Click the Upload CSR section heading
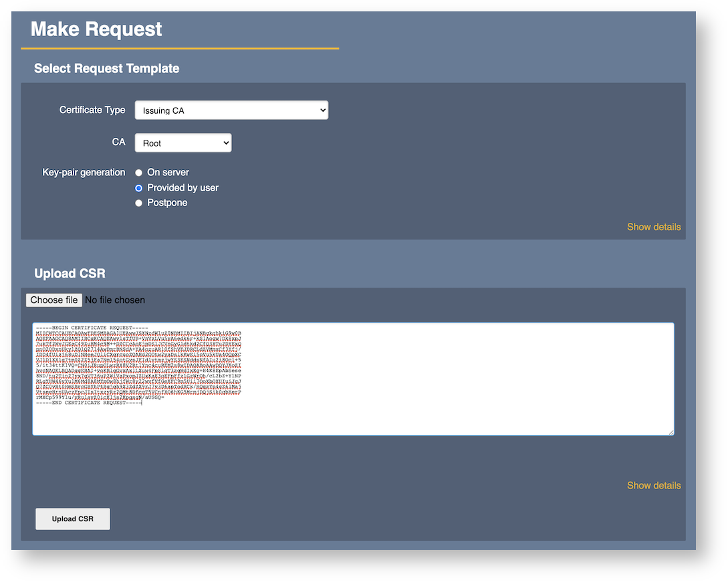 point(70,273)
